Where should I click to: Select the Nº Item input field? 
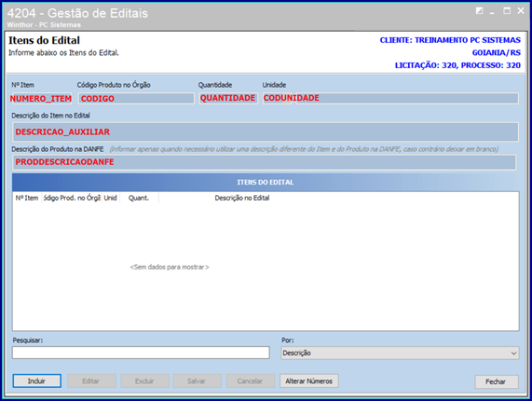(x=42, y=99)
